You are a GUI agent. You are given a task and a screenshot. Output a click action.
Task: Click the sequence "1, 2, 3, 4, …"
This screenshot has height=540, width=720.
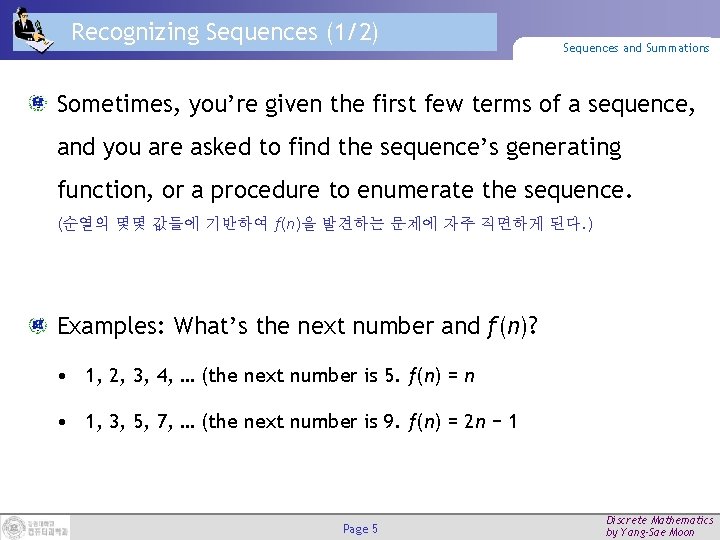pos(140,376)
